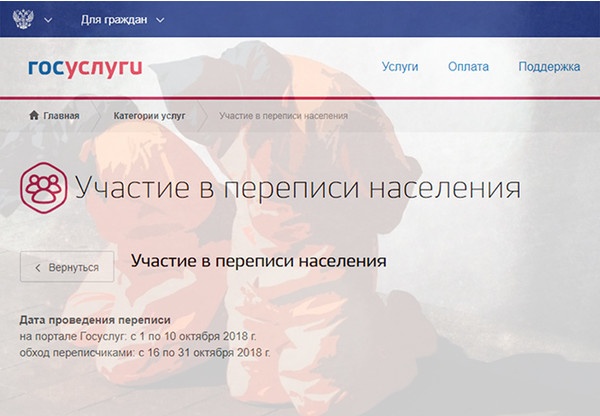Click the smaller bold census subheading
Viewport: 600px width, 416px height.
258,262
